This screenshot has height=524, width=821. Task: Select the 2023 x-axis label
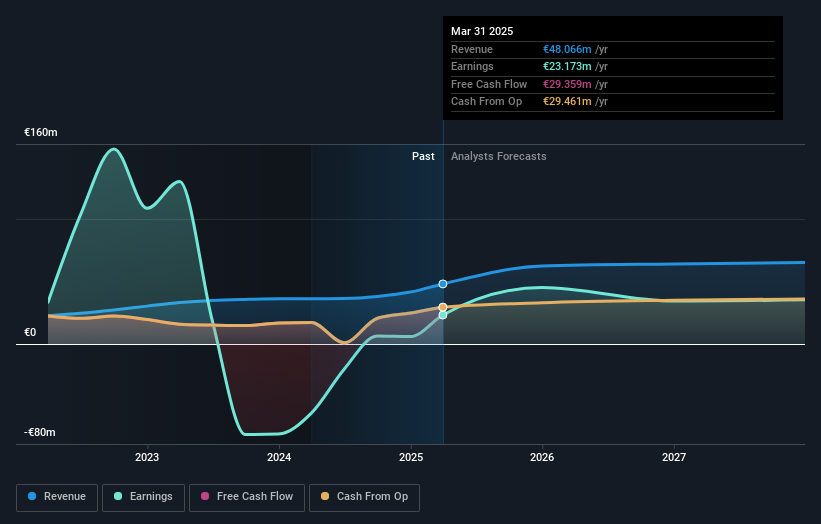pos(147,457)
